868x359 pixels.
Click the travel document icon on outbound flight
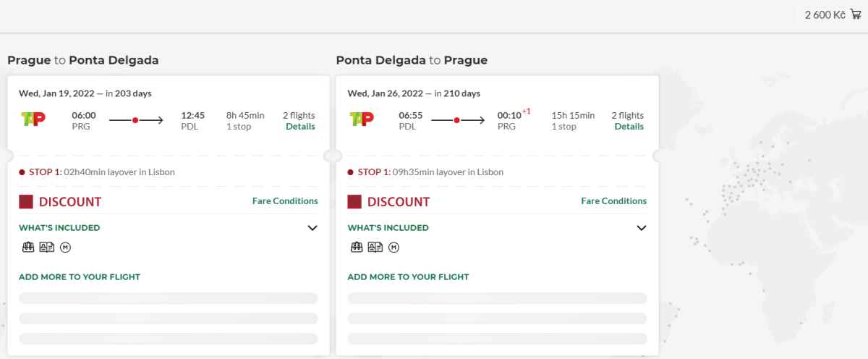pos(47,248)
